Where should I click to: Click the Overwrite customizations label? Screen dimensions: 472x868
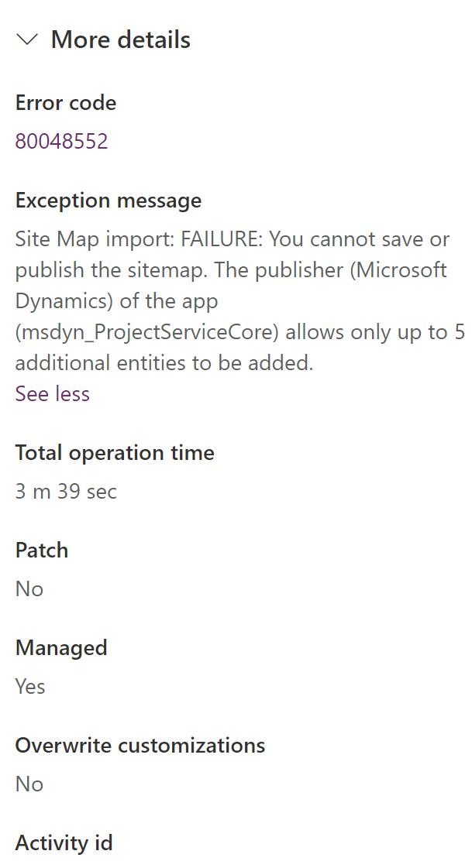click(x=140, y=745)
